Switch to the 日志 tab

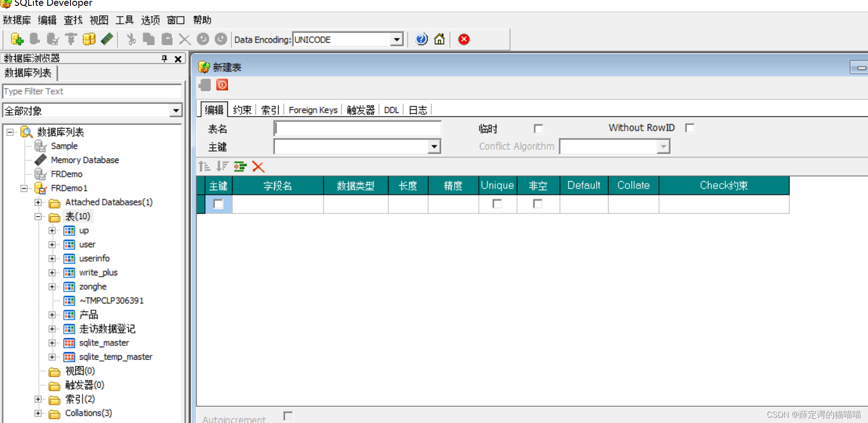point(418,110)
